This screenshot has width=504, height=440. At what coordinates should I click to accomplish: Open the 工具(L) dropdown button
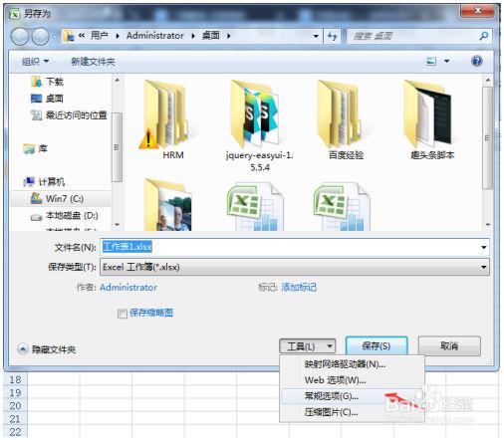click(308, 346)
